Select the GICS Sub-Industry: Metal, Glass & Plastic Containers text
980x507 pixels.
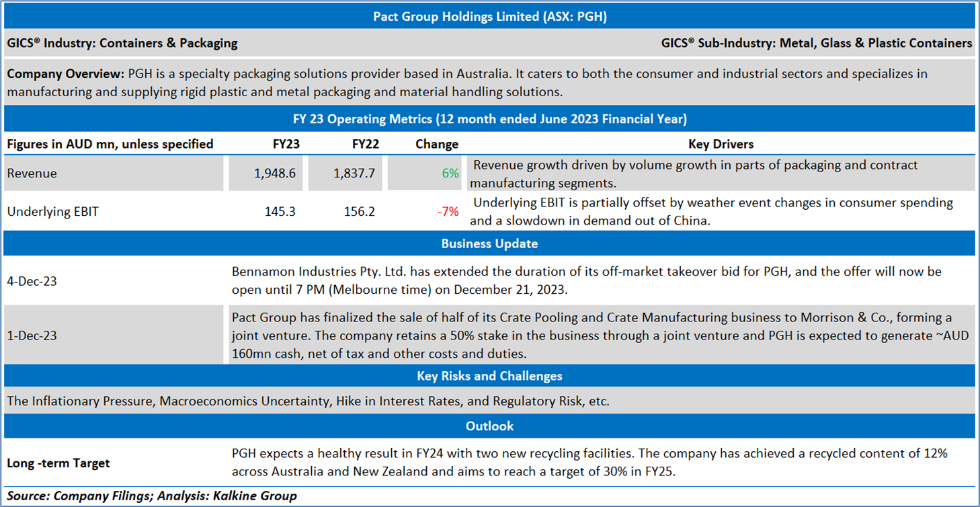817,43
